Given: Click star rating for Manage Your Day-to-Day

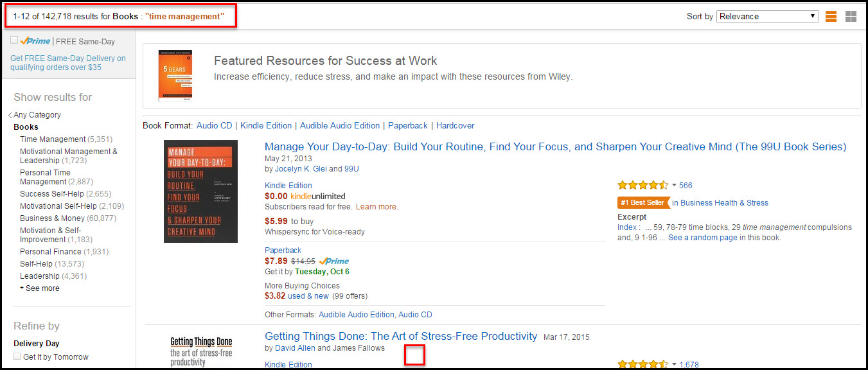Looking at the screenshot, I should [x=643, y=185].
